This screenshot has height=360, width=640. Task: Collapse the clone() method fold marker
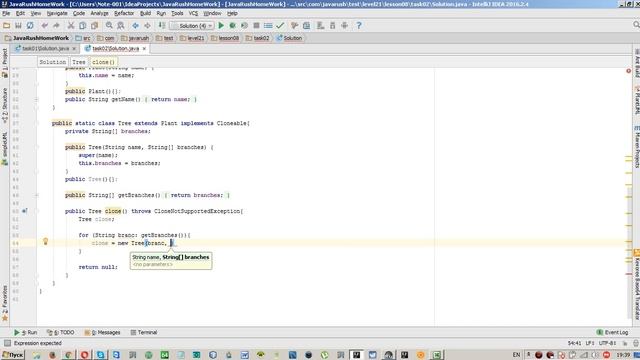(36, 211)
